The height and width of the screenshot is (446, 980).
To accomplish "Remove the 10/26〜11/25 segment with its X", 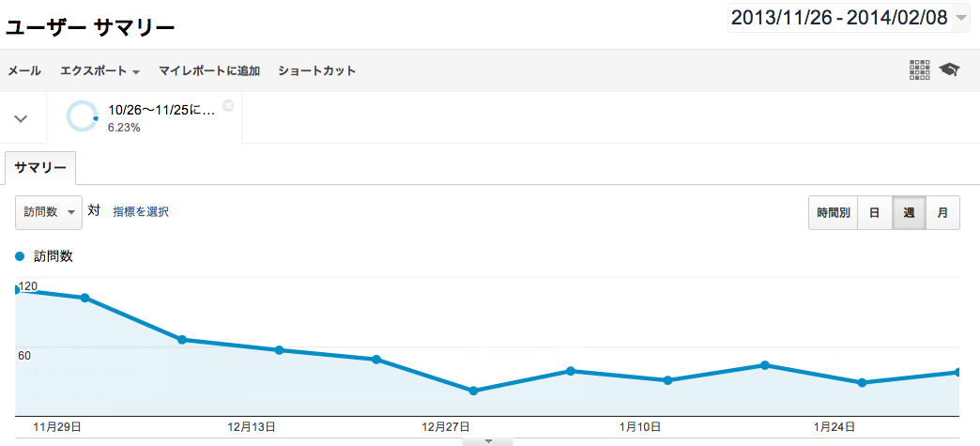I will (x=228, y=105).
